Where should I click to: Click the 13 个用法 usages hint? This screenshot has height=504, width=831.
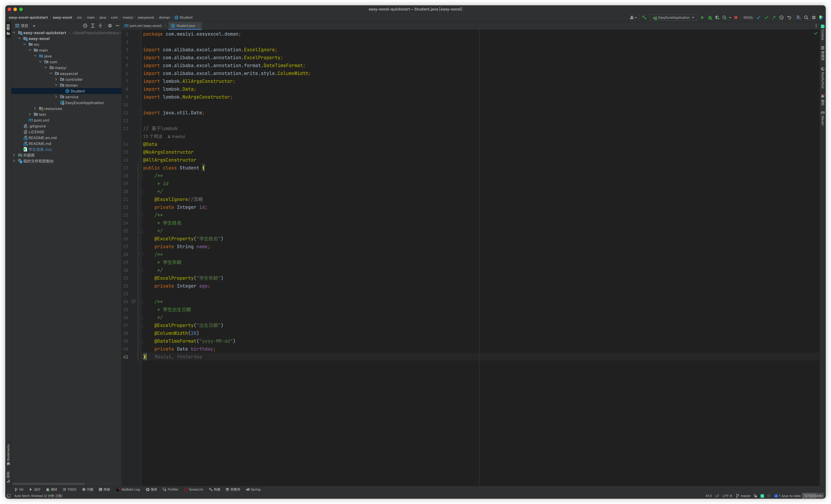tap(153, 137)
